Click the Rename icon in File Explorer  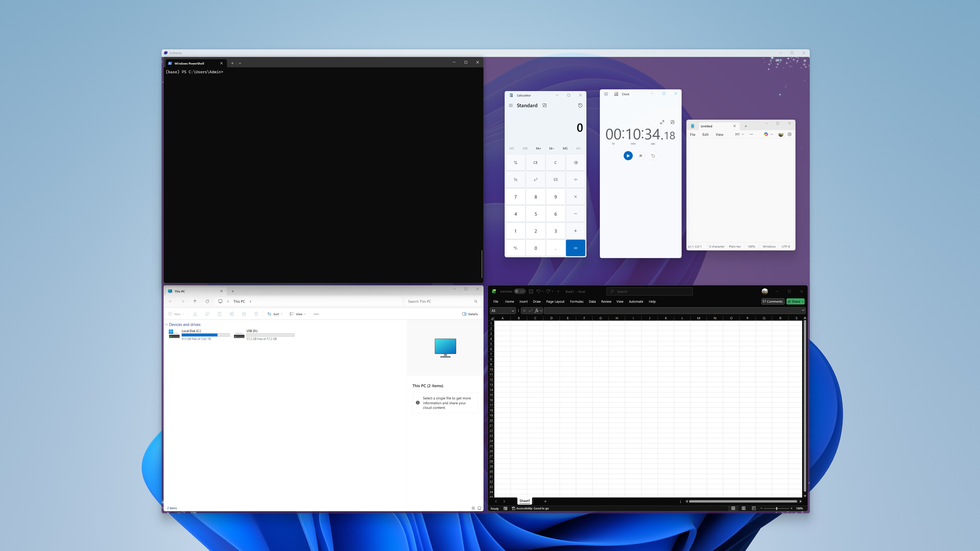click(232, 314)
